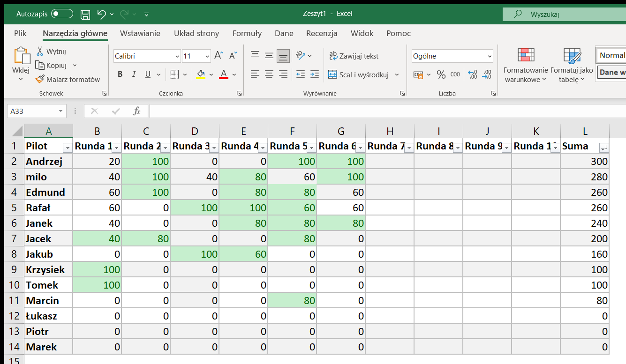
Task: Increase indent
Action: pos(315,74)
